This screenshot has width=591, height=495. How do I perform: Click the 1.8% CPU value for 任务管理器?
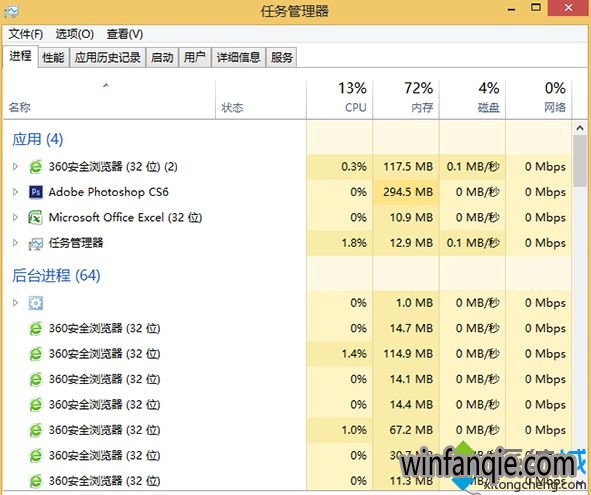click(x=354, y=243)
